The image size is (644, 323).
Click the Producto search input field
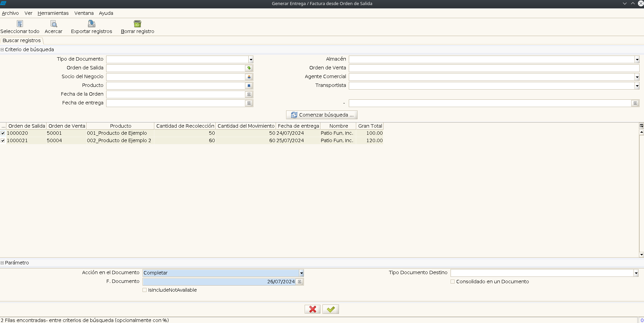(176, 86)
